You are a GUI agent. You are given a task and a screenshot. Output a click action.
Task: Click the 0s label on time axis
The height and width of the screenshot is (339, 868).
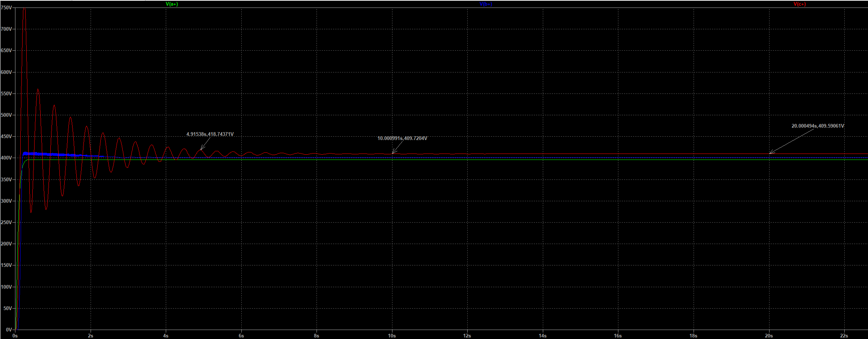(15, 336)
